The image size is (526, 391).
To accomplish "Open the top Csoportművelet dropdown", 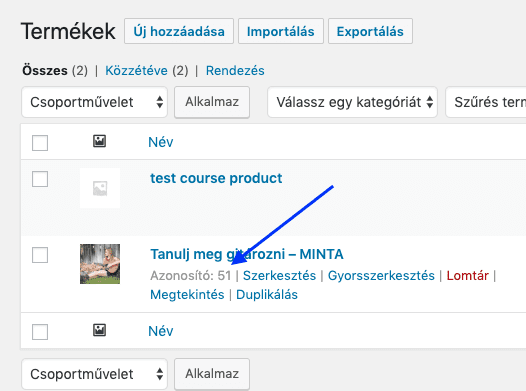I will coord(95,102).
